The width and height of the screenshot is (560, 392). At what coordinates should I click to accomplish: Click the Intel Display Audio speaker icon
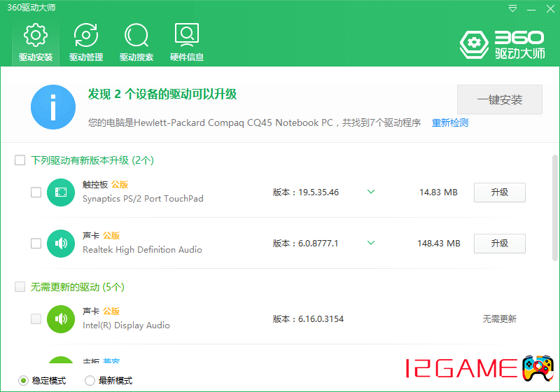click(61, 319)
